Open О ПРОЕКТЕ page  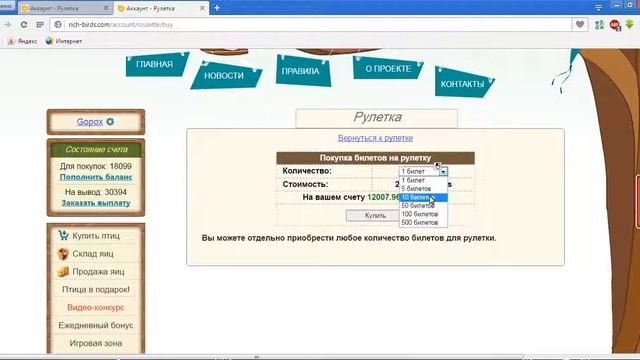[x=388, y=68]
